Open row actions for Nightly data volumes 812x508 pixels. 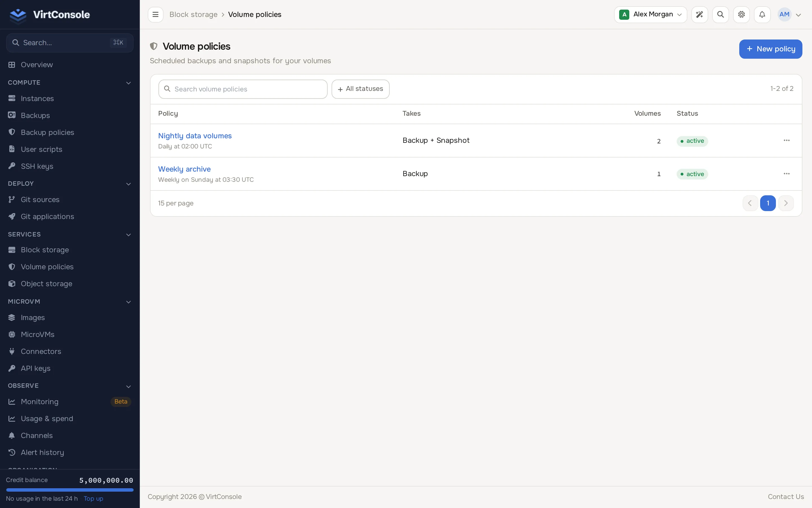[787, 141]
